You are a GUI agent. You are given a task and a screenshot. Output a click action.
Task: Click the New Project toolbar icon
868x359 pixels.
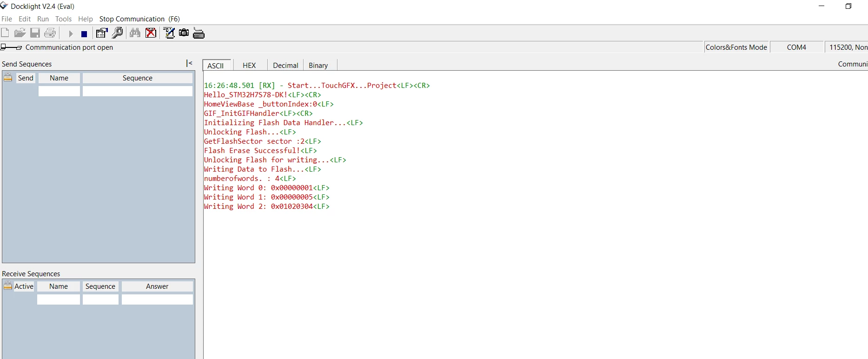click(x=5, y=33)
